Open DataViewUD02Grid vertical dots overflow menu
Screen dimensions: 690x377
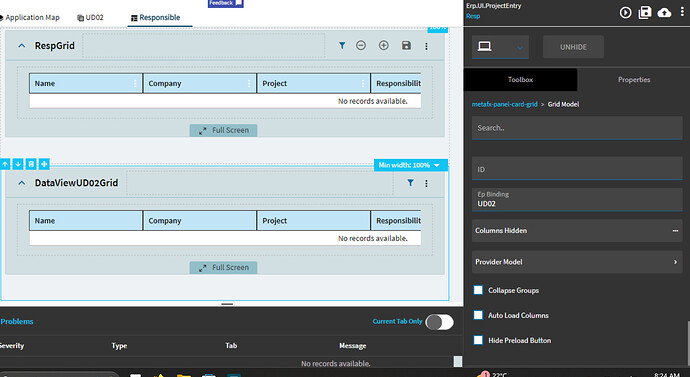coord(426,183)
